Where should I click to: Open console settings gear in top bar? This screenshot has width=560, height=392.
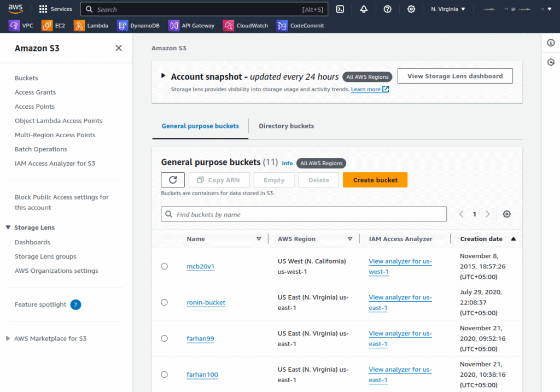[411, 9]
